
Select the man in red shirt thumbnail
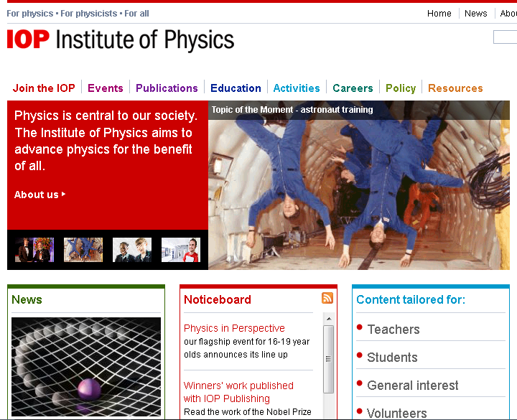181,250
